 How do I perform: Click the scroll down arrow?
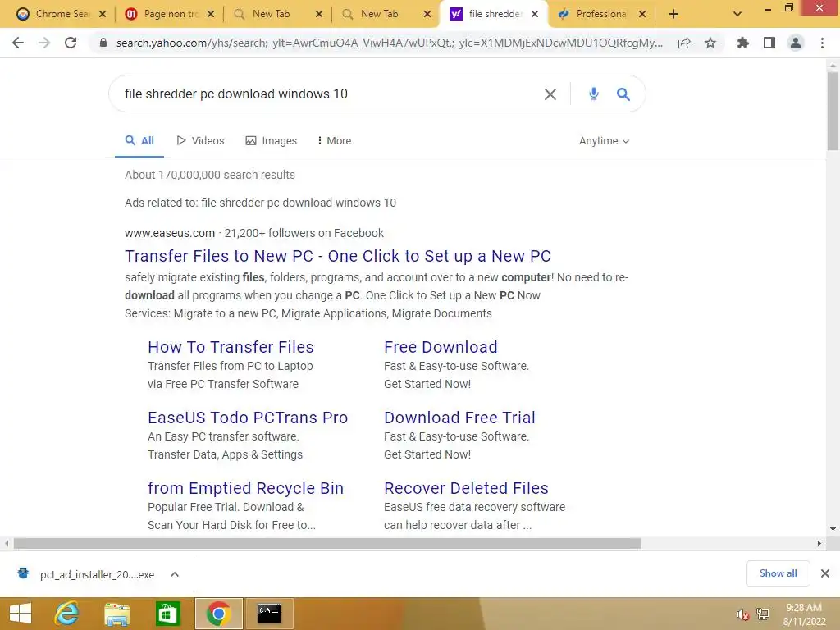pos(833,529)
